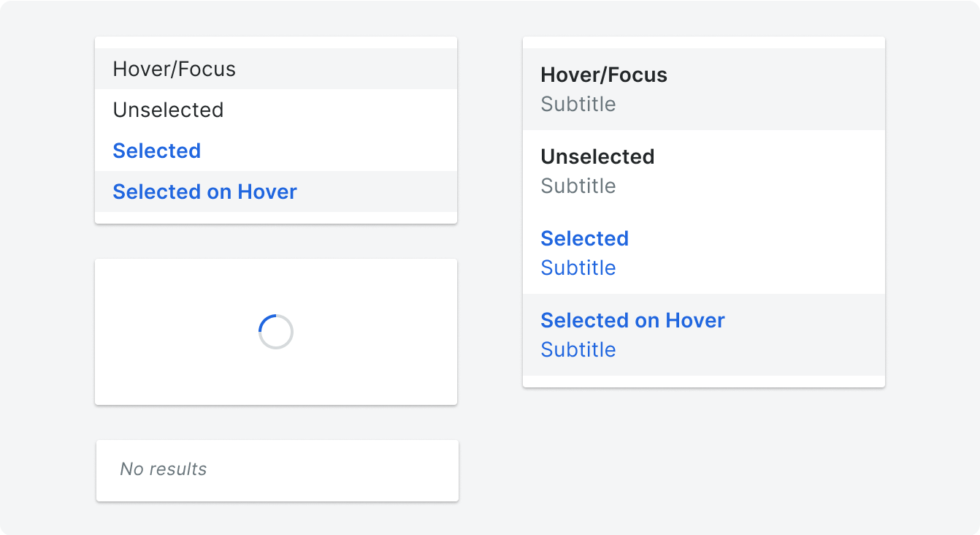The width and height of the screenshot is (980, 535).
Task: Select bold 'Selected on Hover' title with subtitle
Action: (633, 320)
